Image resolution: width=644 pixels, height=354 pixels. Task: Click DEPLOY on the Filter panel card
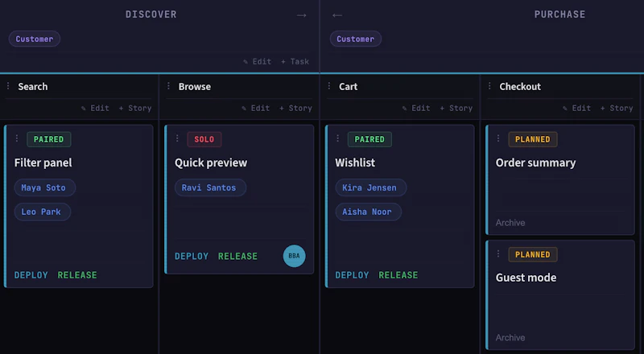tap(31, 275)
